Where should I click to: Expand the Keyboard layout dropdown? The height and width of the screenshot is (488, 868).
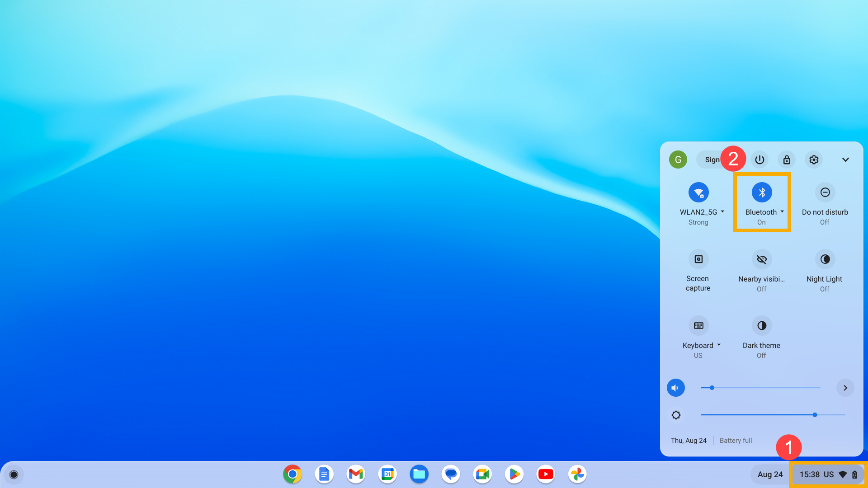coord(718,345)
